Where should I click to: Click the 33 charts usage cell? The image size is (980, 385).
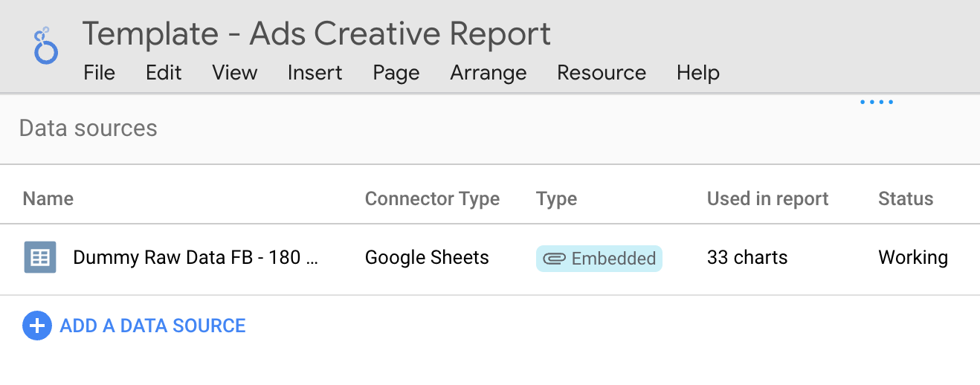(x=747, y=258)
